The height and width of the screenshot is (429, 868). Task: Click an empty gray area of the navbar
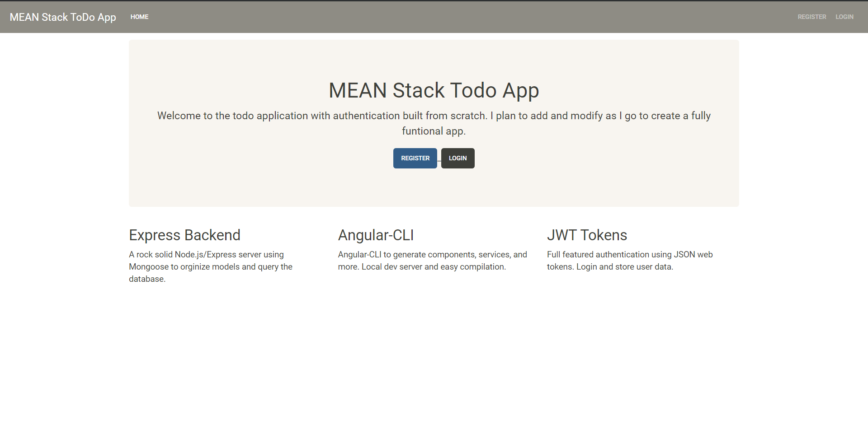click(x=452, y=17)
